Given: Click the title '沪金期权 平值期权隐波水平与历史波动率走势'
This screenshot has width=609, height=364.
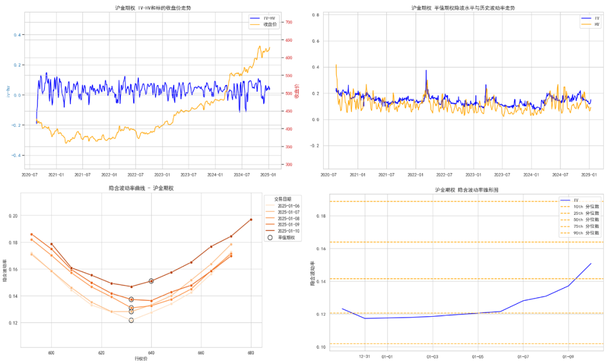Looking at the screenshot, I should (x=463, y=8).
